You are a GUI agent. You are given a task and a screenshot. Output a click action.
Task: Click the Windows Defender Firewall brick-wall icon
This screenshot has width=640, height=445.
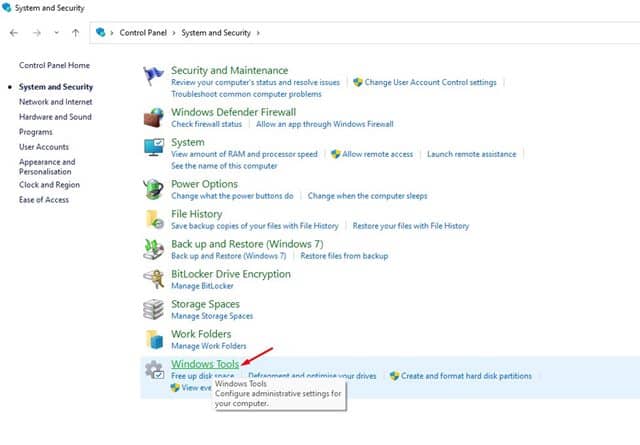coord(153,118)
